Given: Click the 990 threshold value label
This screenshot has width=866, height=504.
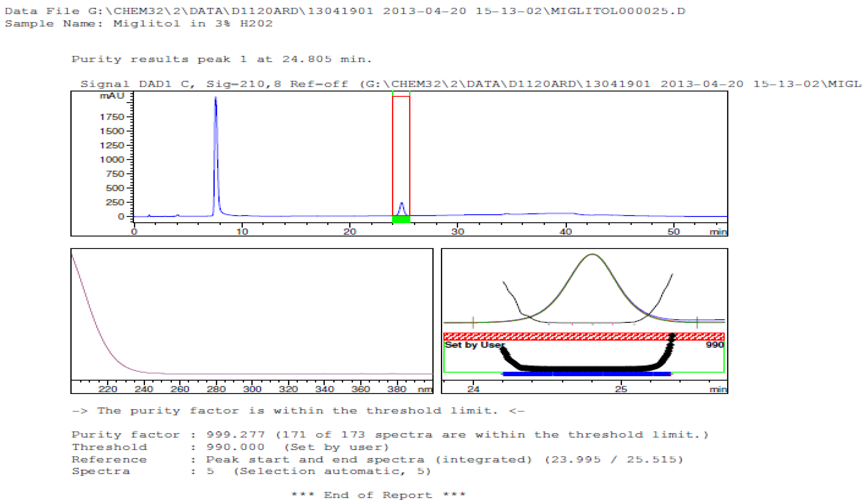Looking at the screenshot, I should click(715, 345).
